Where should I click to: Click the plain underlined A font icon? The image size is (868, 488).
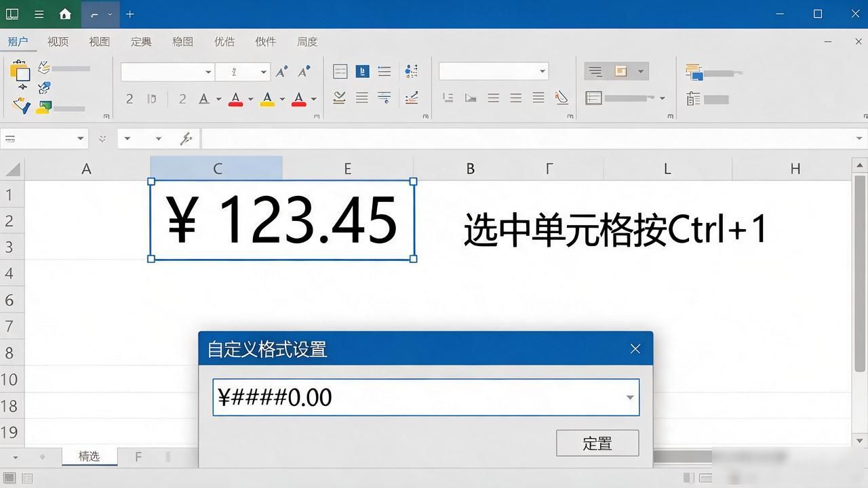tap(204, 99)
